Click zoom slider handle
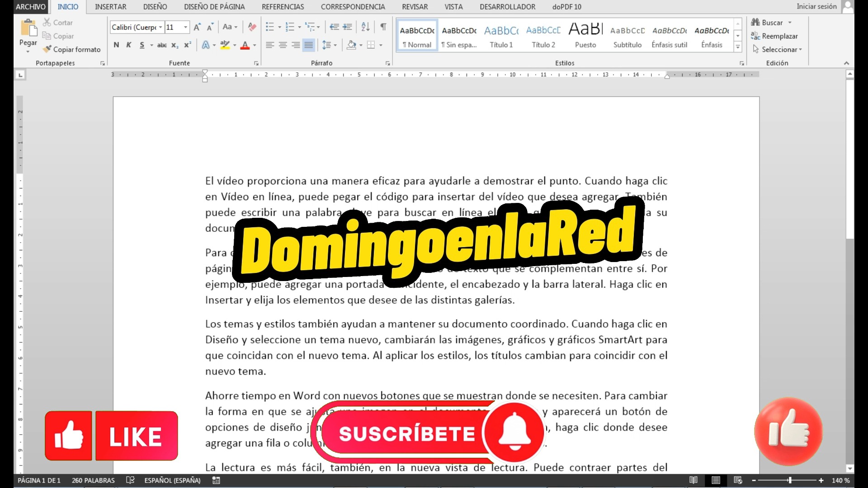 [790, 480]
